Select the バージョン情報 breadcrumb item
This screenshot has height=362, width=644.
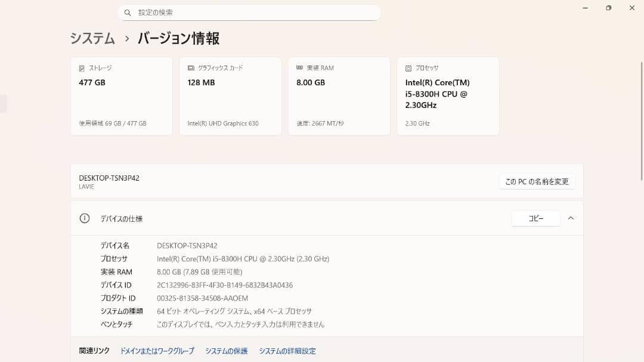pos(177,38)
